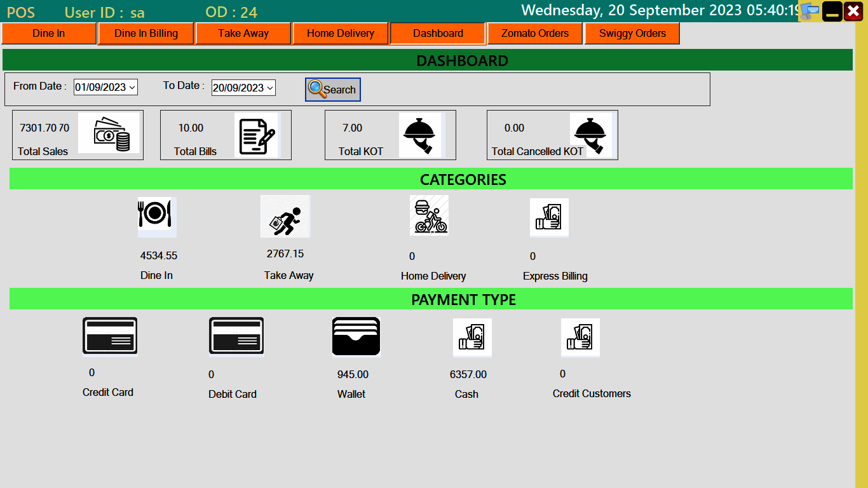Click the Search button
The height and width of the screenshot is (488, 868).
(332, 89)
